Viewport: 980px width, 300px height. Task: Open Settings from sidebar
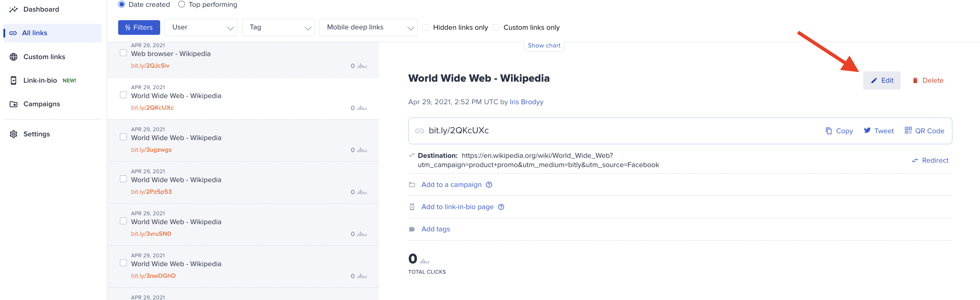click(x=37, y=134)
